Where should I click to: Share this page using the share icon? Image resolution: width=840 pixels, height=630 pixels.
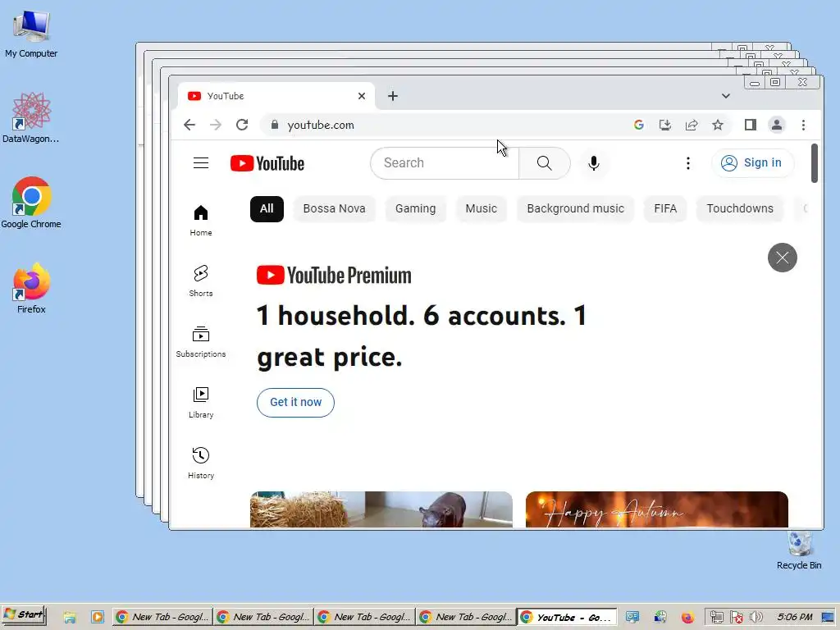(x=691, y=125)
